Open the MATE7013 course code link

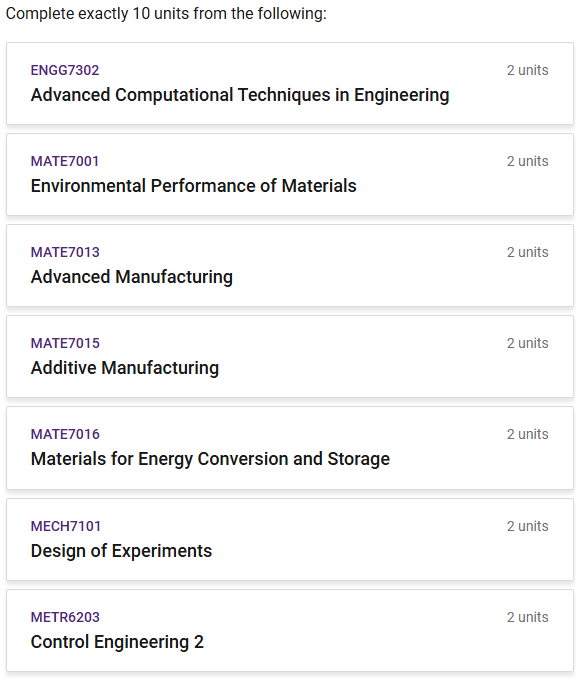(65, 252)
